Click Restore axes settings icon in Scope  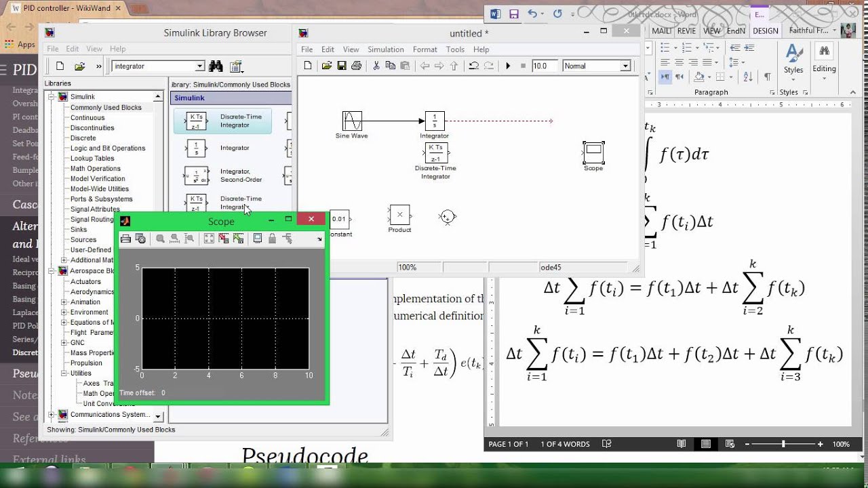pyautogui.click(x=238, y=239)
